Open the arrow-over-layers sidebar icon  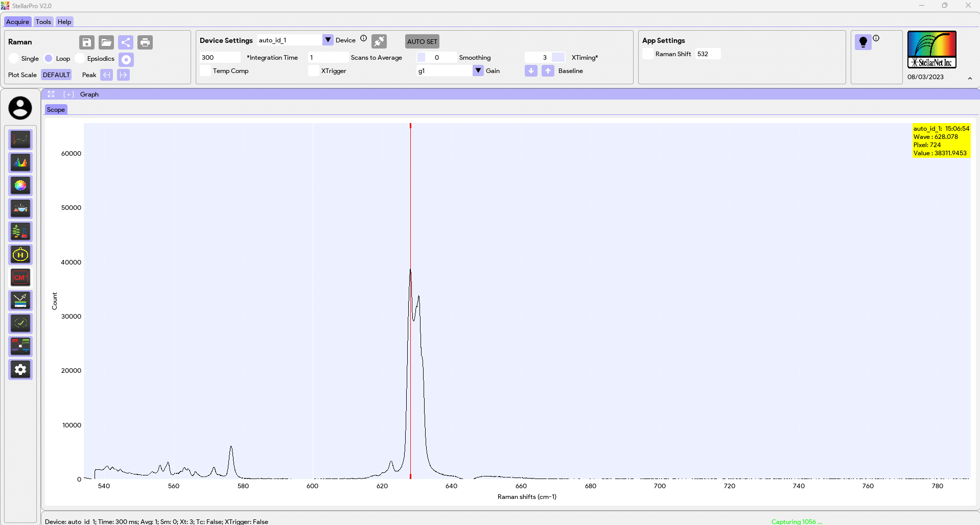[x=20, y=300]
